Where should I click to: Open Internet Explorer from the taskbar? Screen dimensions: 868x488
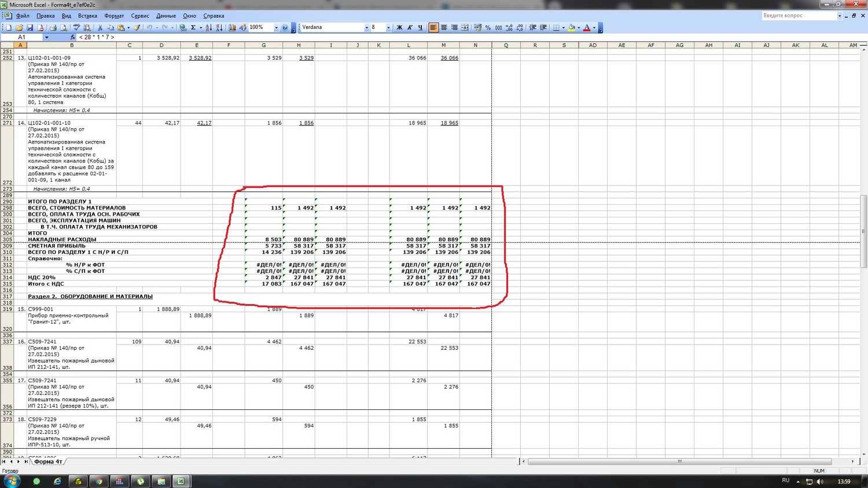click(57, 481)
